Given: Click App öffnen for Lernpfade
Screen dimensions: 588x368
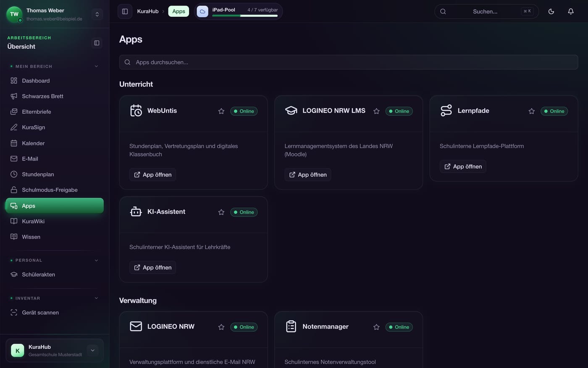Looking at the screenshot, I should pyautogui.click(x=463, y=167).
